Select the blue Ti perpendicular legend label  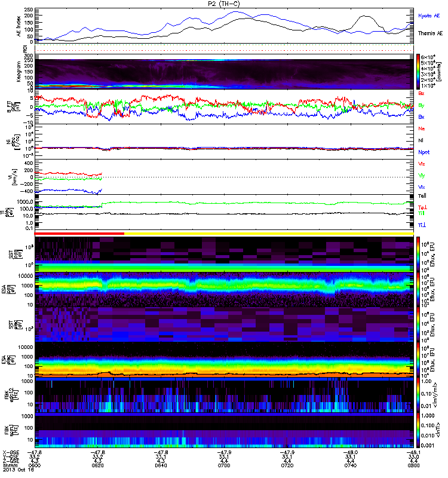pos(422,225)
